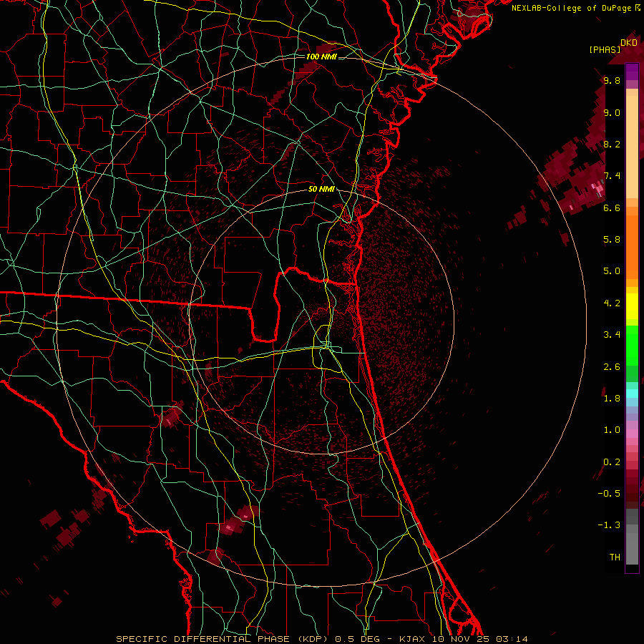Click the 1.0 scale value
The height and width of the screenshot is (644, 644).
point(612,430)
